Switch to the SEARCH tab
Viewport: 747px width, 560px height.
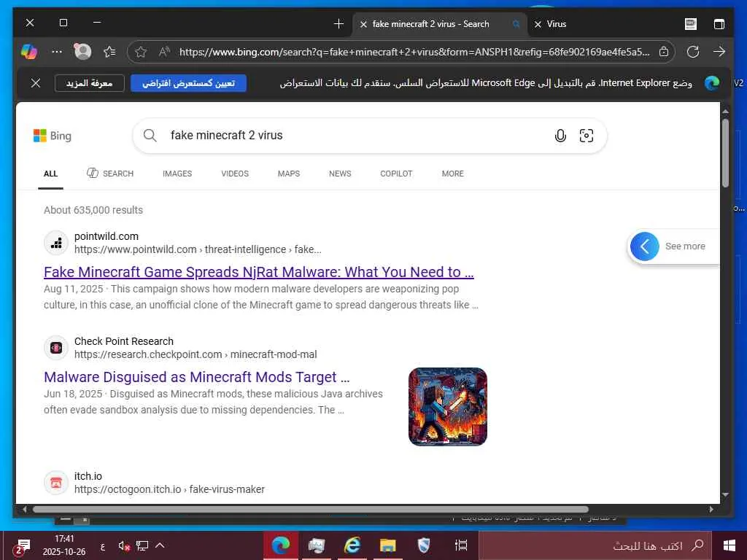110,174
